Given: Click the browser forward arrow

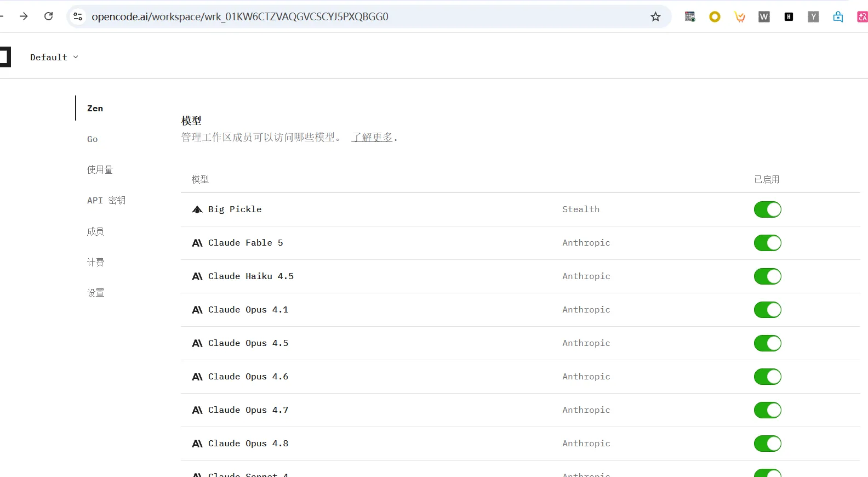Looking at the screenshot, I should click(x=24, y=16).
